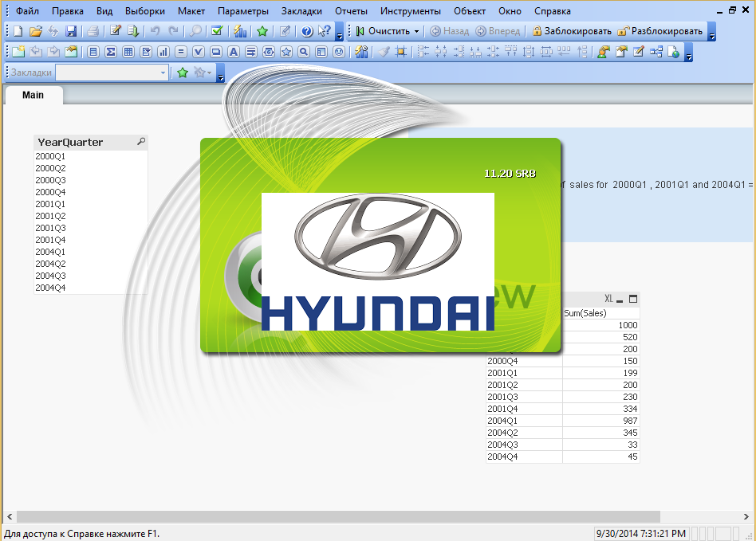Screen dimensions: 756x541
Task: Go back with the Назад button
Action: point(449,31)
